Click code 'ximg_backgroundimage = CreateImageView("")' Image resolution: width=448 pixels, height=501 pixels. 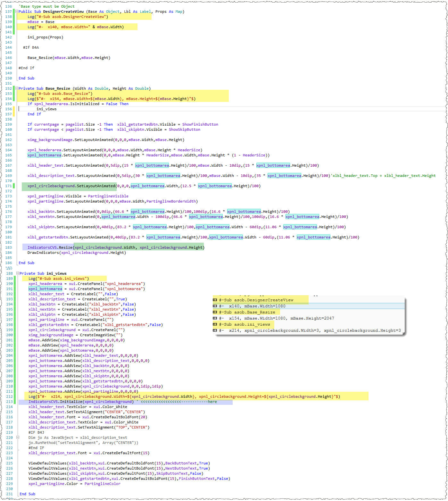pos(76,335)
